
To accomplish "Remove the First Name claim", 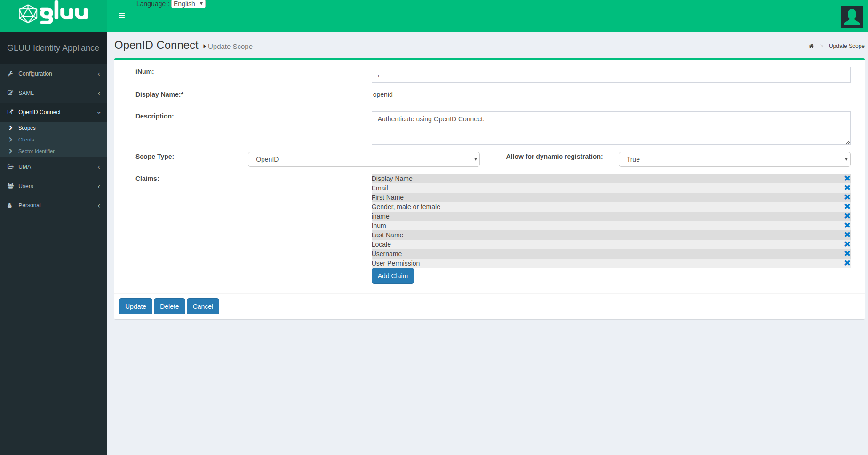I will (847, 197).
